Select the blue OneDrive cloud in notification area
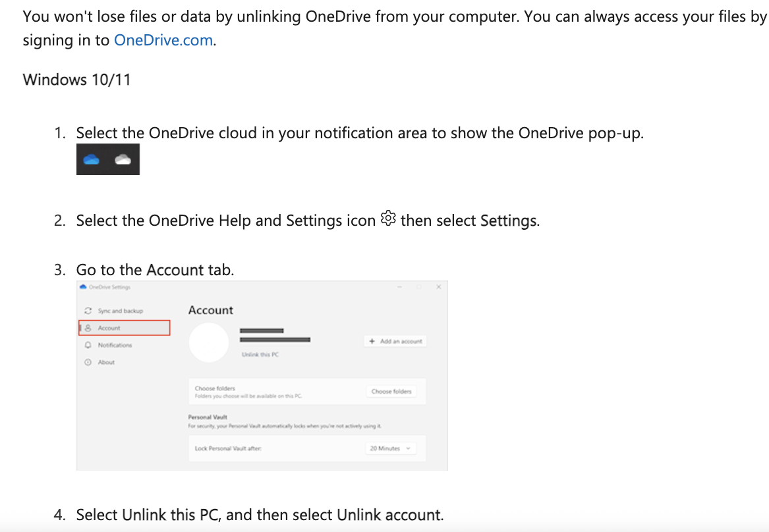The image size is (769, 532). [91, 158]
